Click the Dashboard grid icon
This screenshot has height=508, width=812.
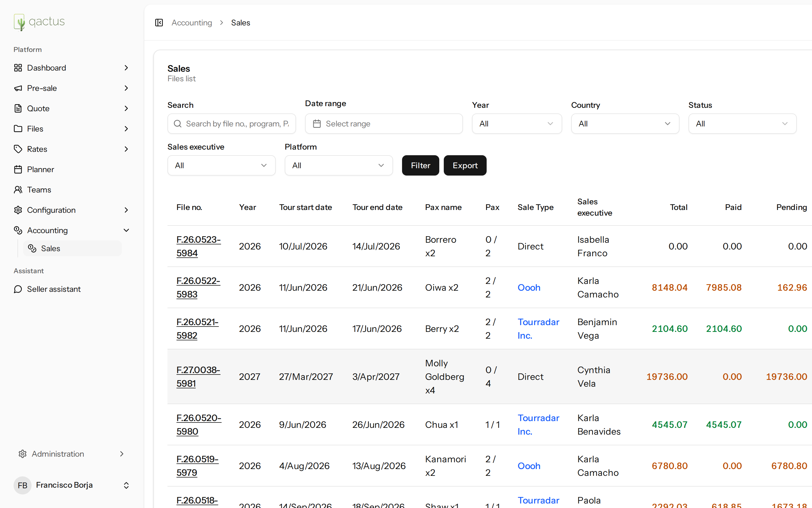[x=18, y=68]
